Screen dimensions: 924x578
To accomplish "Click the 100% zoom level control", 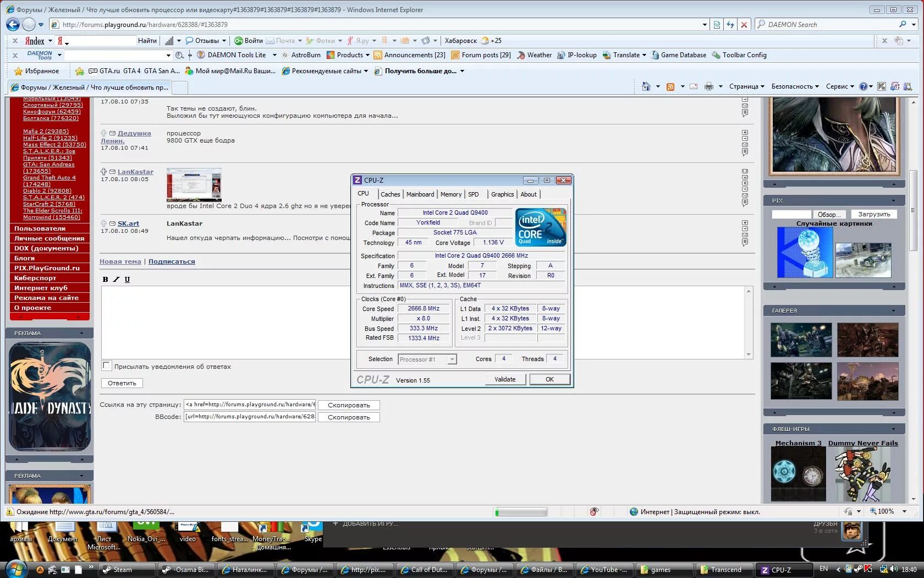I will pos(888,511).
